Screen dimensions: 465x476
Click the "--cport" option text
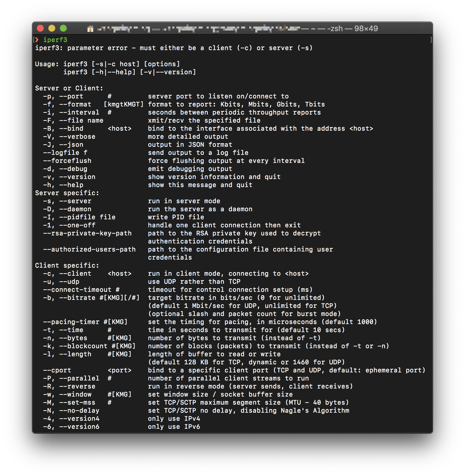click(x=57, y=370)
